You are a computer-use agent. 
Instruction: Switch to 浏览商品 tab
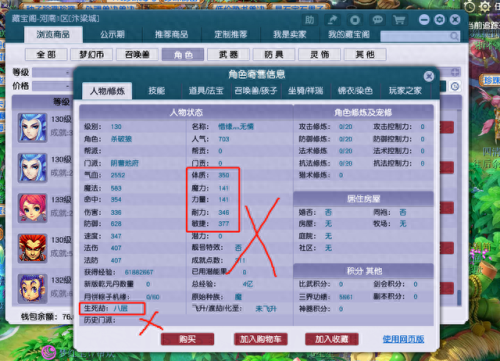(x=53, y=35)
